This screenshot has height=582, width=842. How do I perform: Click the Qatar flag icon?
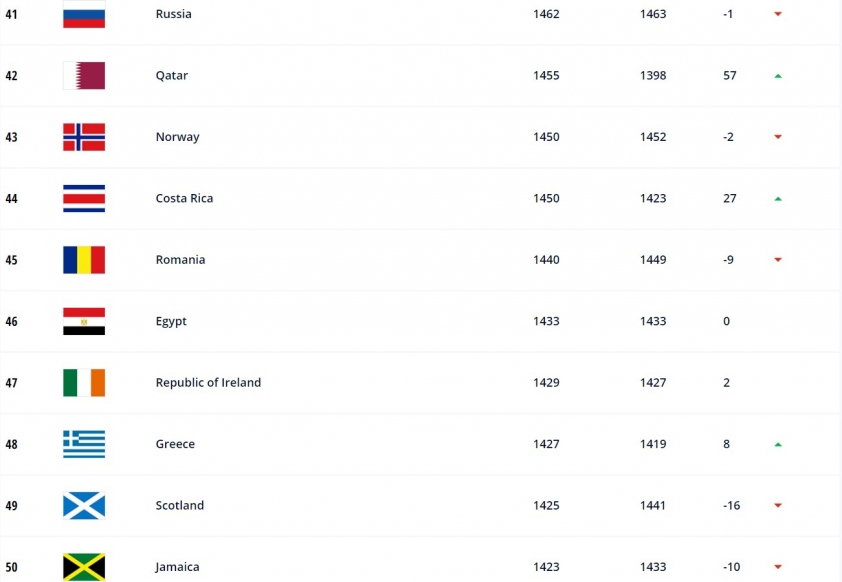(x=84, y=75)
